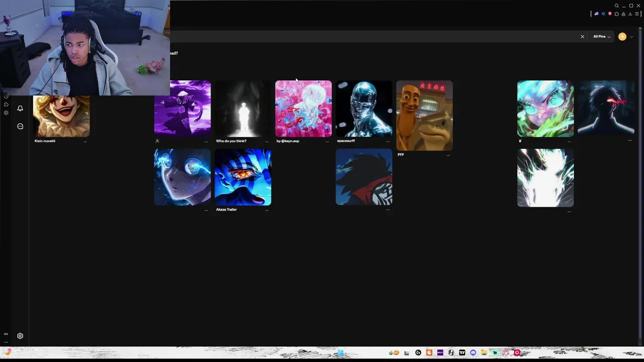Open the teal eyed anime girl pin

545,109
